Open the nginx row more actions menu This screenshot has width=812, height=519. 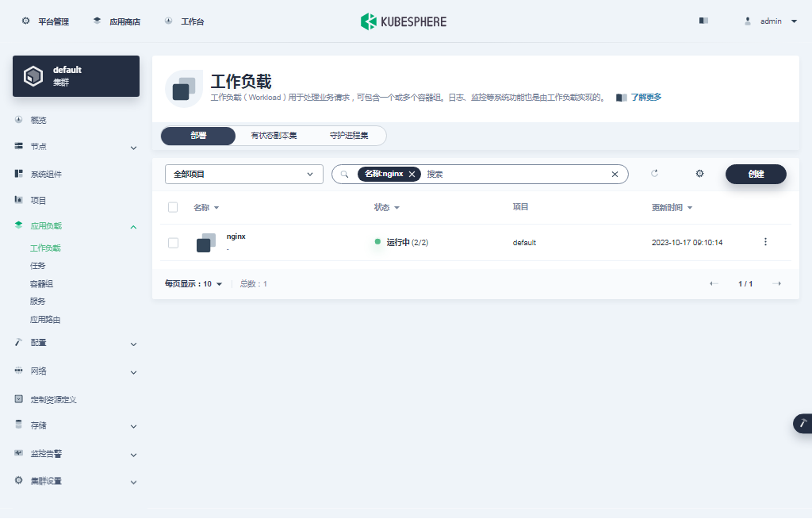click(765, 241)
